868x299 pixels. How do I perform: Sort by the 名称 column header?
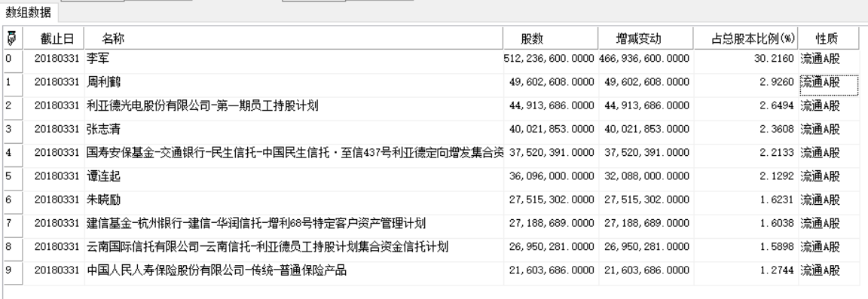coord(294,38)
